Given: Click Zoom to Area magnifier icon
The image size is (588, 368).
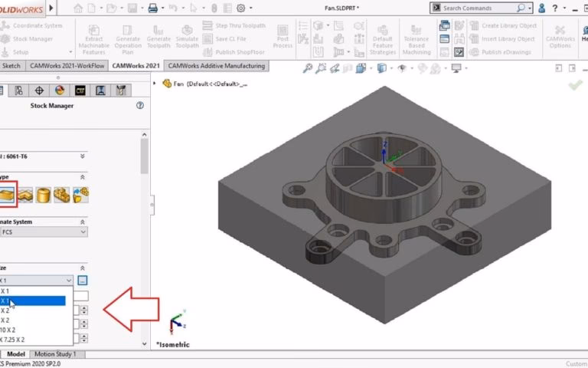Looking at the screenshot, I should coord(321,68).
